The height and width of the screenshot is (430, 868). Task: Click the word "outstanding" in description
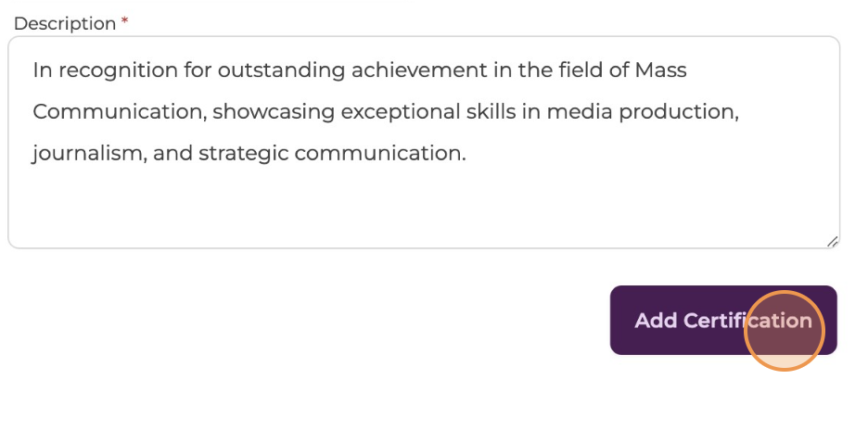tap(281, 70)
